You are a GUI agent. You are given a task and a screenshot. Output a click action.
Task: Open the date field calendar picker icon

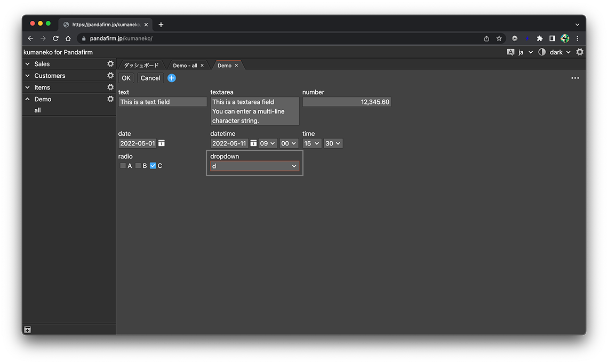(x=162, y=143)
